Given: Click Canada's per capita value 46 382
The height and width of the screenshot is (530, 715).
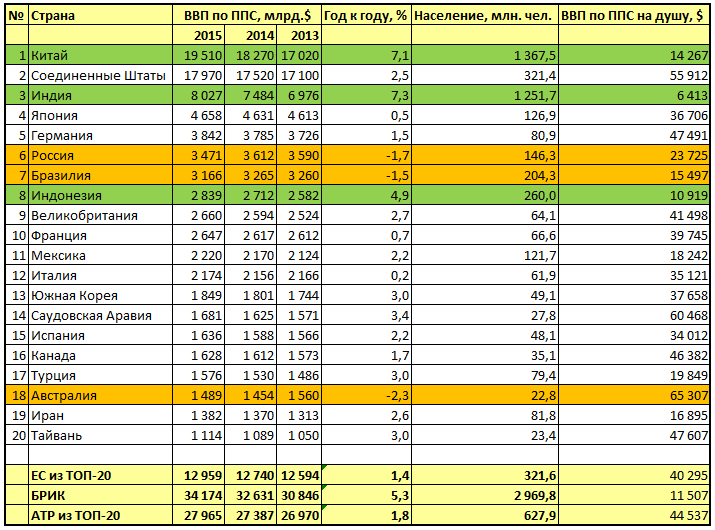Looking at the screenshot, I should pos(634,355).
